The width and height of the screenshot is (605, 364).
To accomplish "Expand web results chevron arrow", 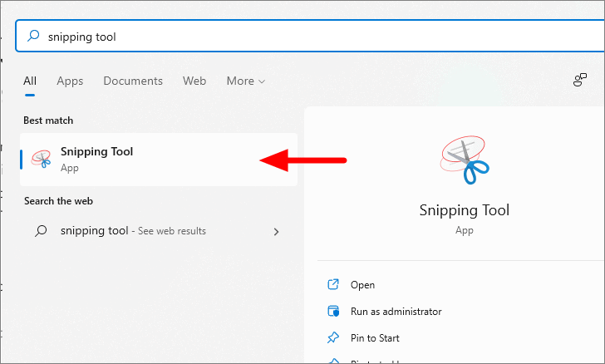I will tap(276, 232).
